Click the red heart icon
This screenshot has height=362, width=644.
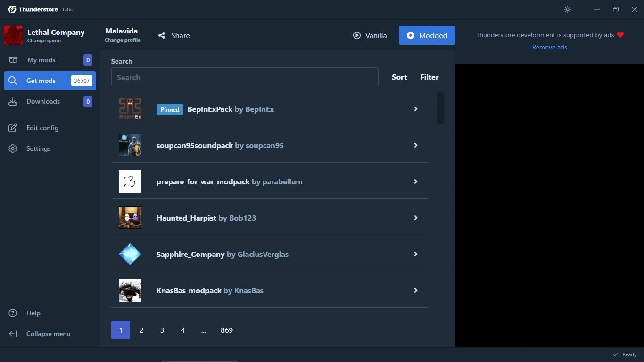(x=620, y=35)
